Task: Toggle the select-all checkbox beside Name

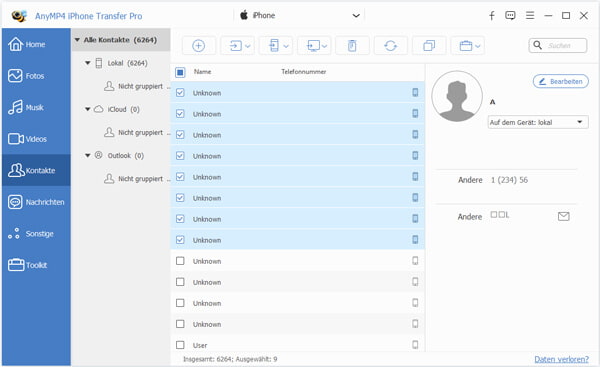Action: pyautogui.click(x=180, y=72)
